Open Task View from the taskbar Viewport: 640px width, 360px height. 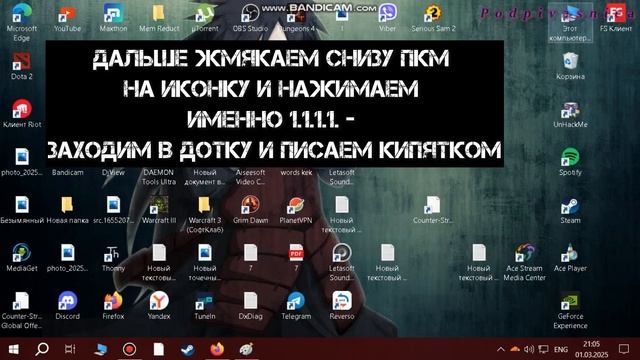pyautogui.click(x=70, y=349)
